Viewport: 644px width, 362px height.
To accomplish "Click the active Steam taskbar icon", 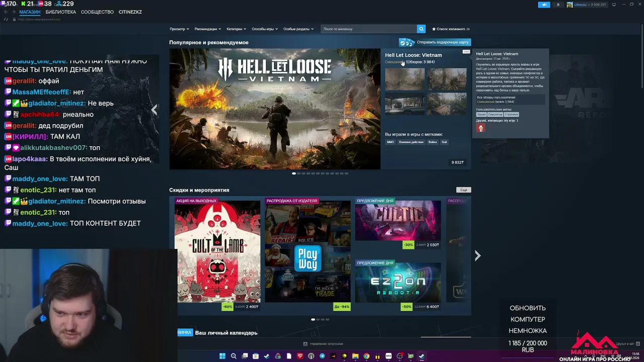I will (x=422, y=356).
